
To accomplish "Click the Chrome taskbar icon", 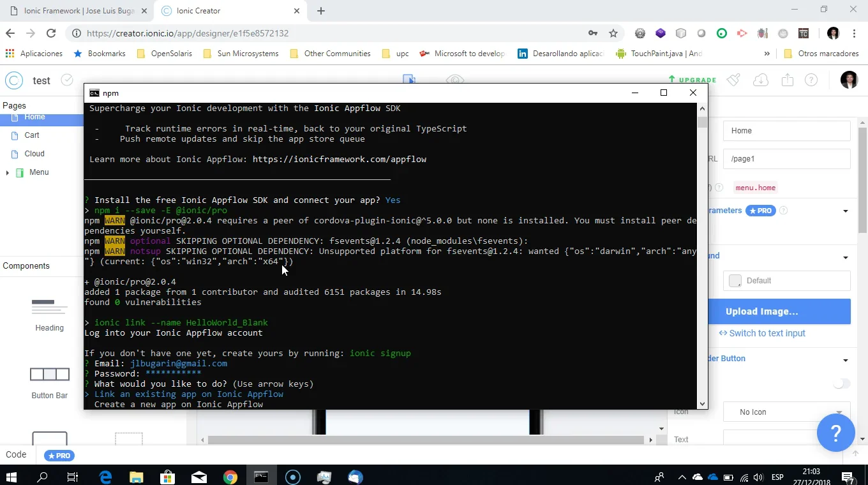I will 230,477.
